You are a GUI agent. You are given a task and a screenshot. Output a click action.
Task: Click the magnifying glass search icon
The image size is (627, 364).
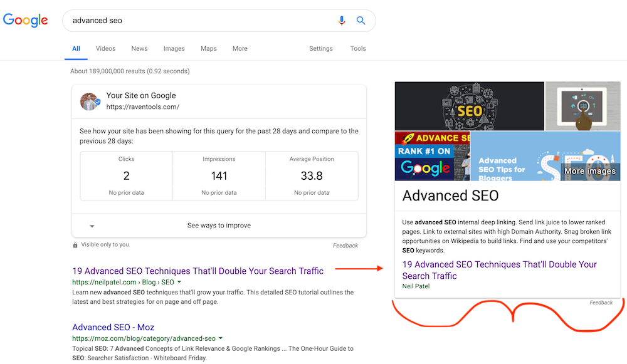coord(361,20)
